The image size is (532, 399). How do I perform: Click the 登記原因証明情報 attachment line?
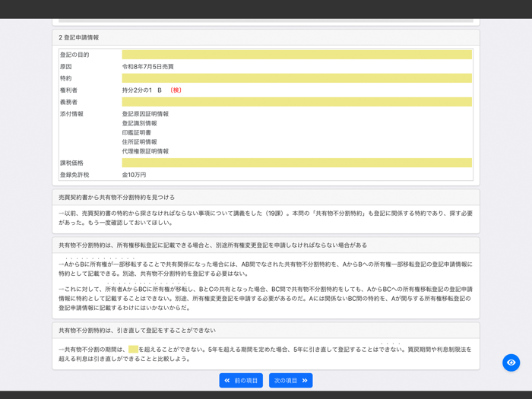(145, 114)
